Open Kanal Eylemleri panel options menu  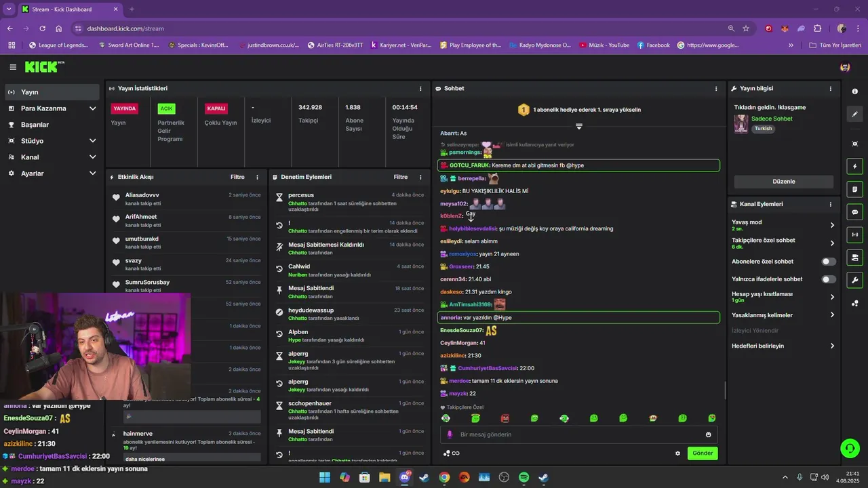point(831,204)
